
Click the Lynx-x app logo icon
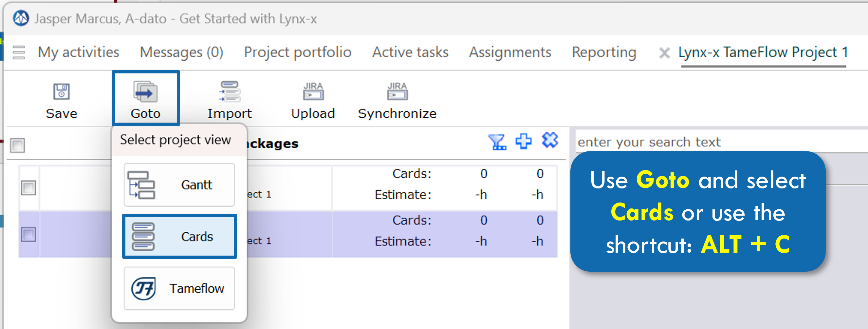click(x=21, y=18)
